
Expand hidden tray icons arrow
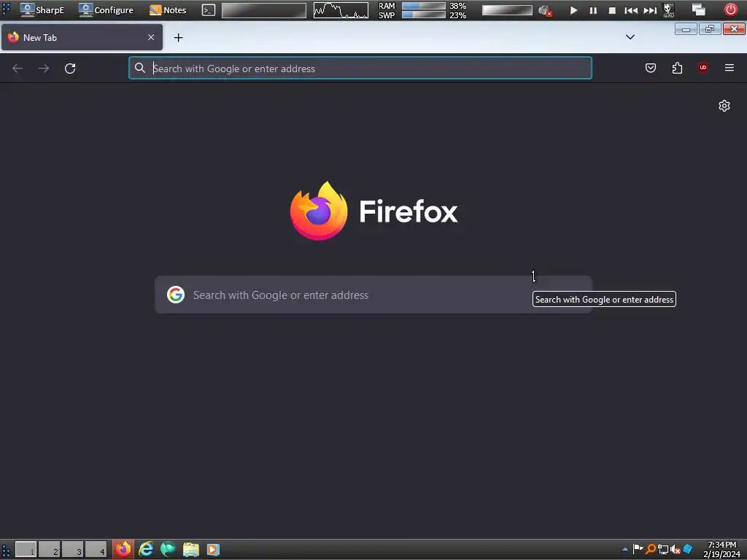click(x=625, y=550)
